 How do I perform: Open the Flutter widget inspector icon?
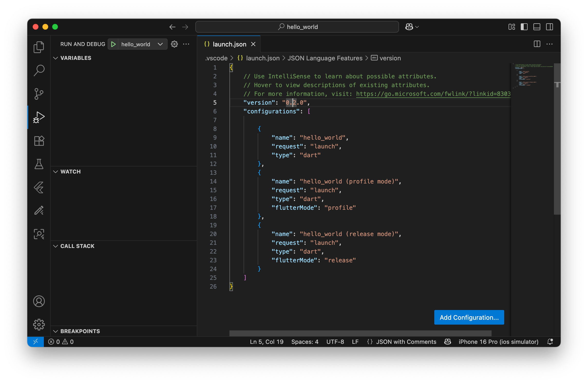(39, 234)
